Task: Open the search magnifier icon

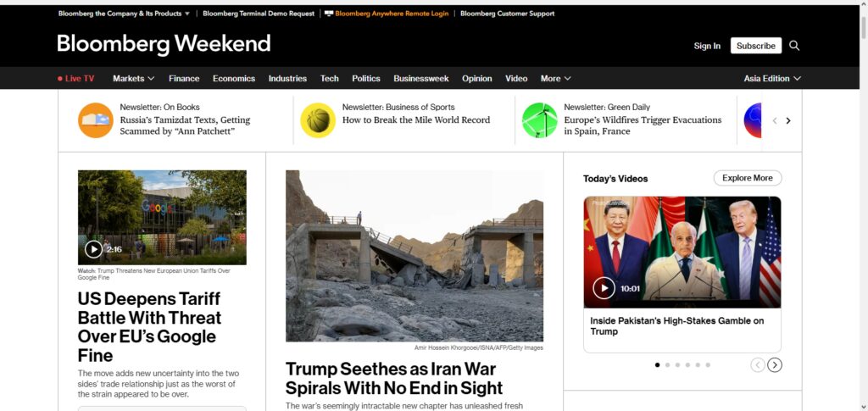Action: (793, 46)
